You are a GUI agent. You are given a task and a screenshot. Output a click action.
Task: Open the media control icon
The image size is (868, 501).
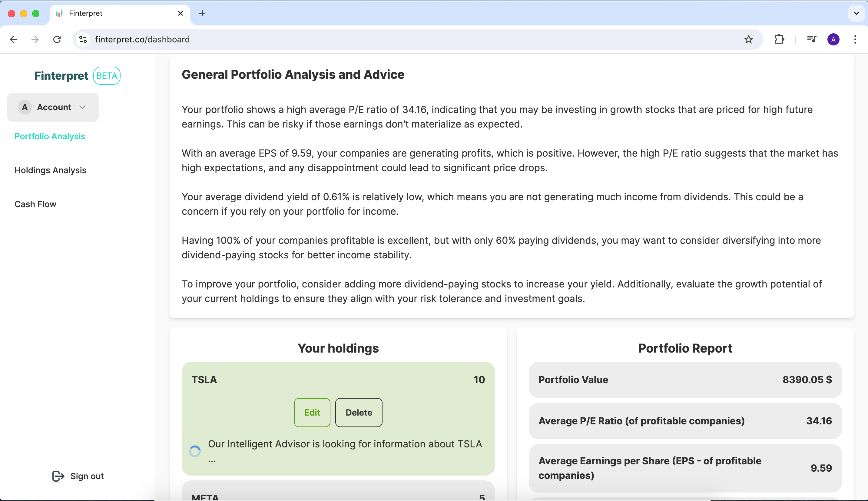point(812,39)
